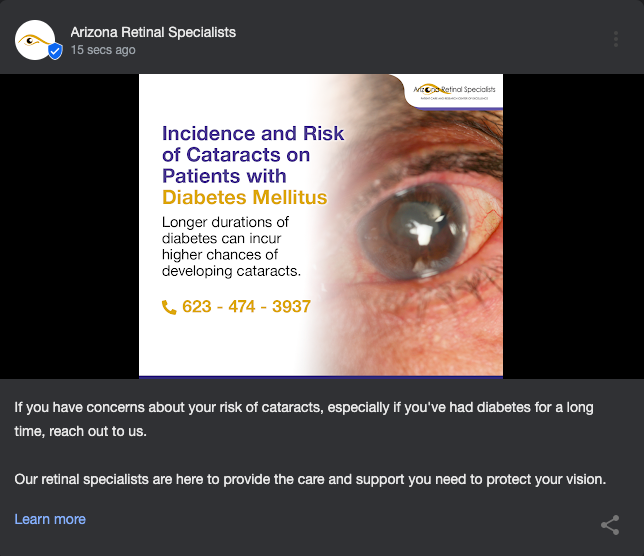Image resolution: width=644 pixels, height=556 pixels.
Task: Click the "Our retinal specialists" paragraph
Action: (x=310, y=479)
